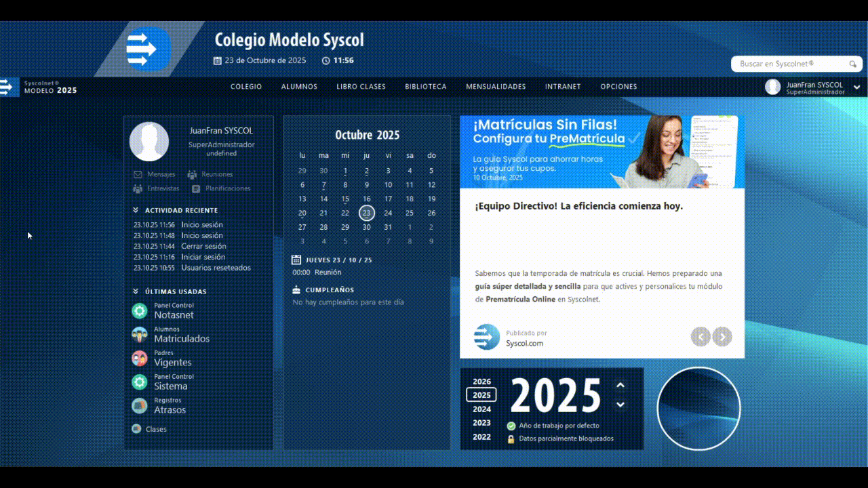868x488 pixels.
Task: Select year 2023 in year list
Action: point(481,423)
